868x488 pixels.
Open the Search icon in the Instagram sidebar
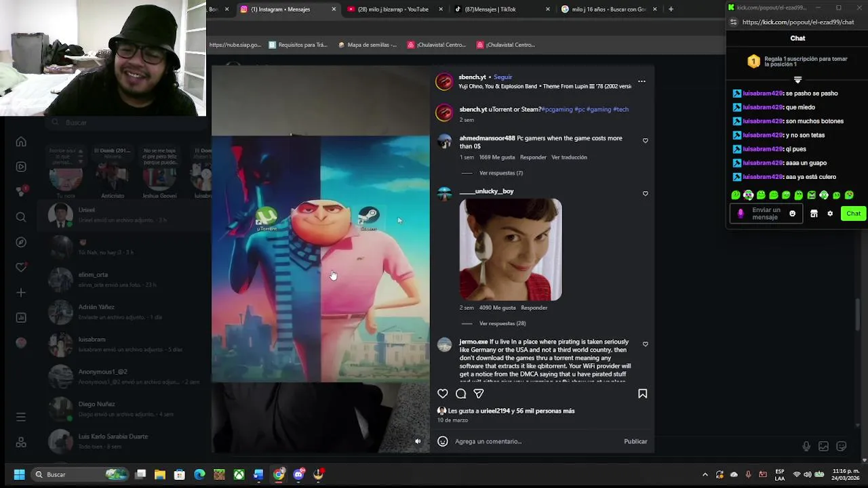[21, 217]
